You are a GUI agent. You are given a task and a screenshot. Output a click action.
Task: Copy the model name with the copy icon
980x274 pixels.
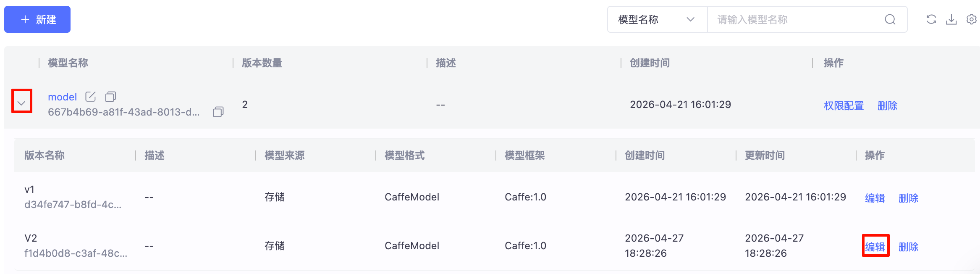pyautogui.click(x=110, y=97)
